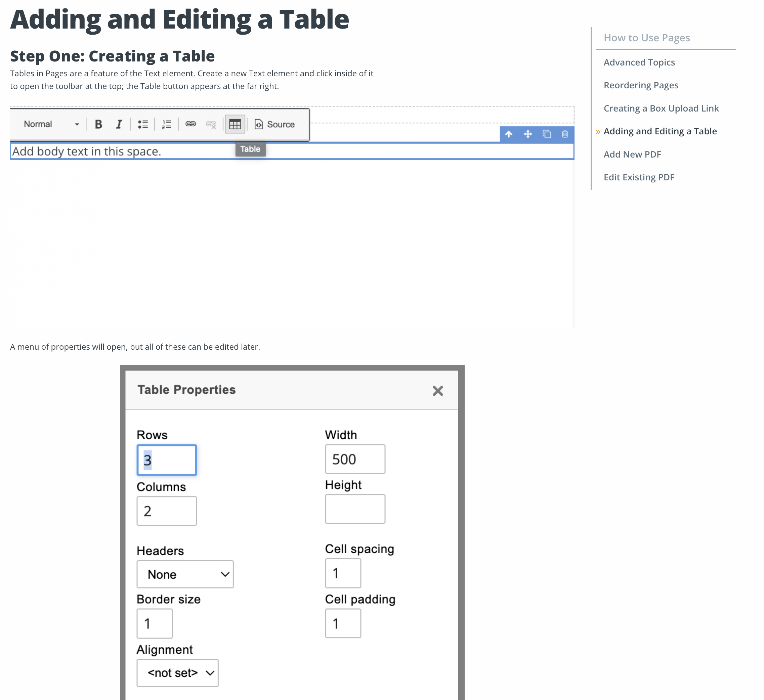Screen dimensions: 764x700
Task: Click the Columns input field
Action: (x=167, y=511)
